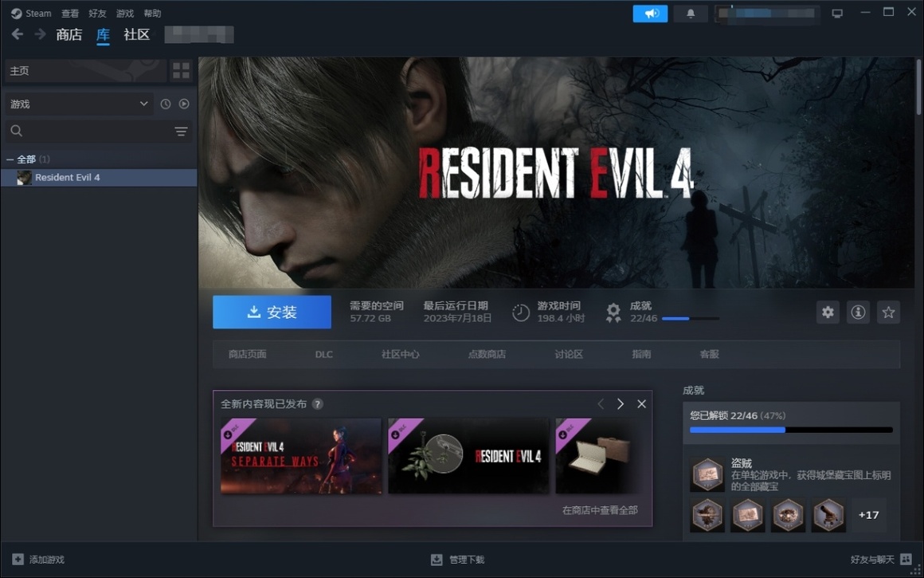
Task: Show previous new content with left chevron
Action: click(601, 404)
